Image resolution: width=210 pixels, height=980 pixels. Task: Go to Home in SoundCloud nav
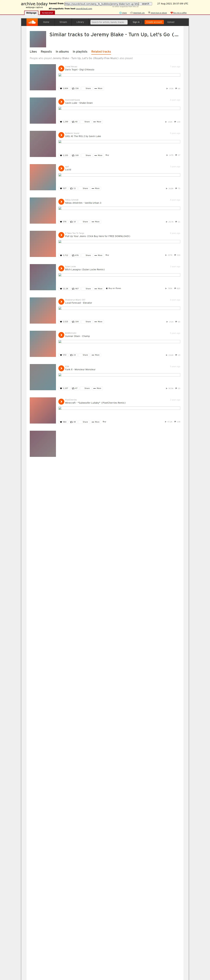46,22
